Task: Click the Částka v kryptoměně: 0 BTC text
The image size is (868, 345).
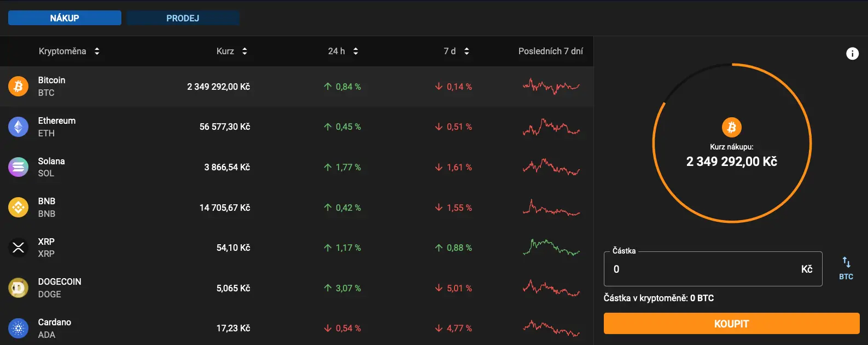Action: click(x=659, y=298)
